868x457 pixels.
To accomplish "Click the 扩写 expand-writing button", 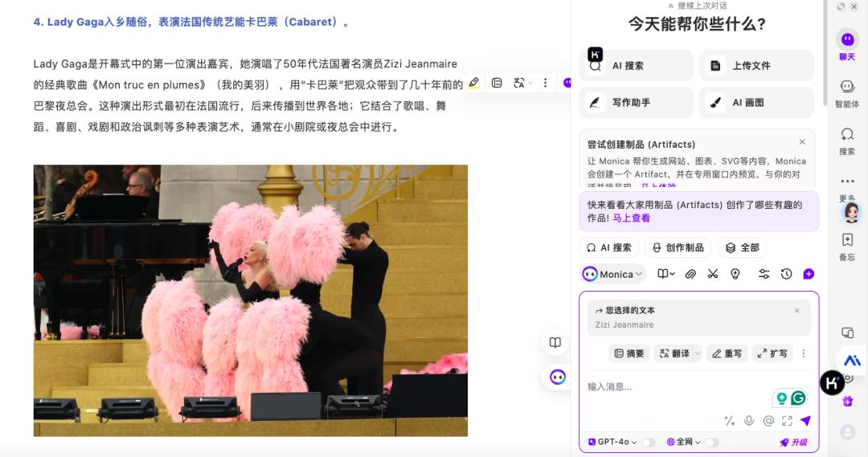I will pyautogui.click(x=772, y=353).
